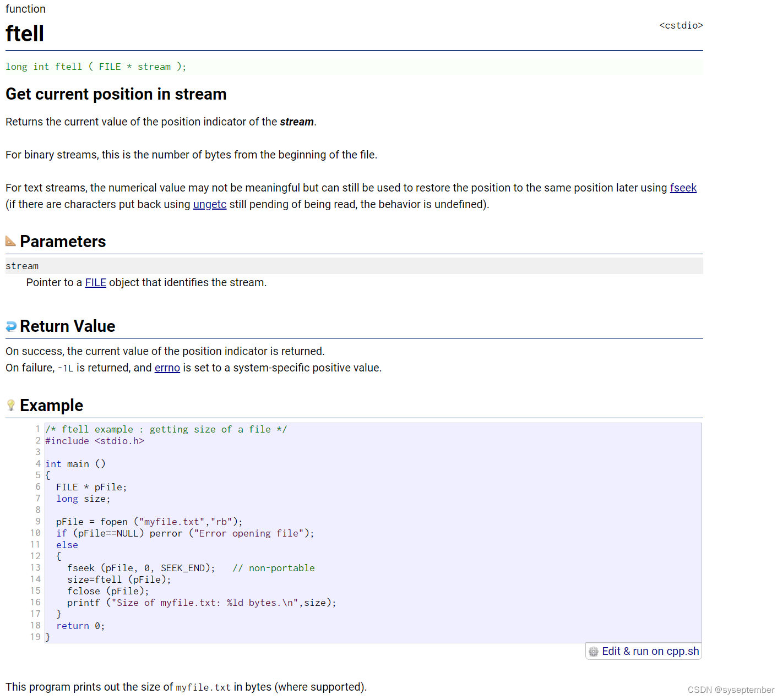The height and width of the screenshot is (700, 783).
Task: Click 'myfile.txt' in the closing sentence
Action: (203, 687)
